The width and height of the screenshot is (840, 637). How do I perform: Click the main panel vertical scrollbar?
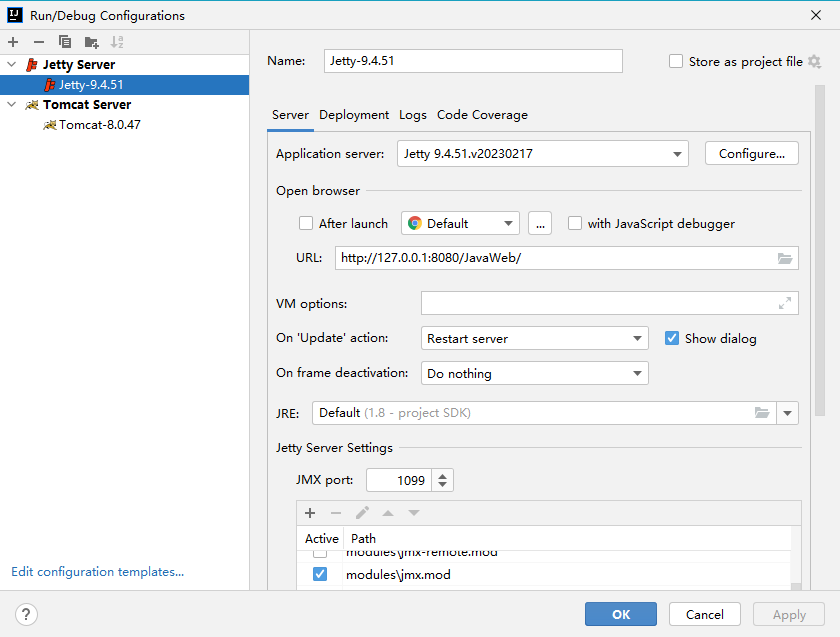(x=820, y=250)
